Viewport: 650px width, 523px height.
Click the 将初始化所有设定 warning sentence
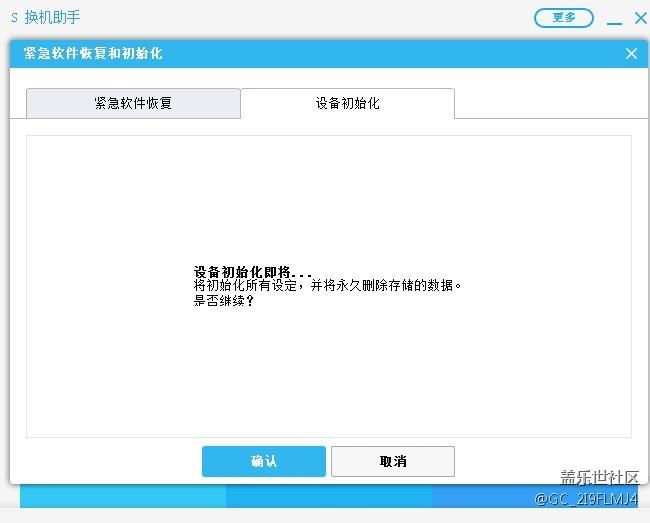(x=327, y=286)
